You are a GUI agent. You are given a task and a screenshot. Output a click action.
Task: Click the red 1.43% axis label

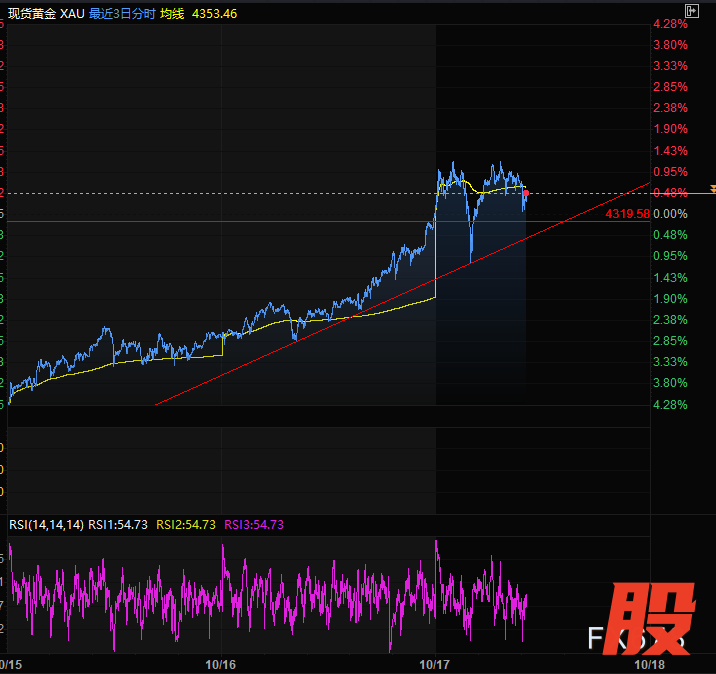coord(669,150)
